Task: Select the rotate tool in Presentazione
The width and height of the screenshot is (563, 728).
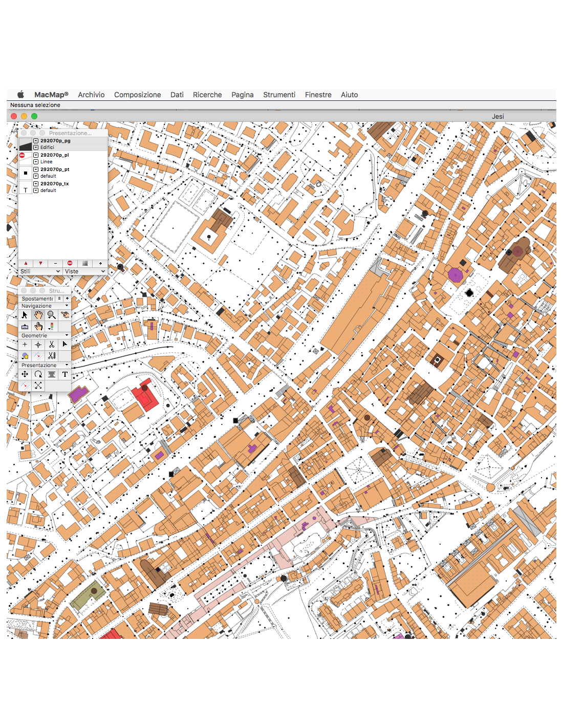Action: pos(38,374)
